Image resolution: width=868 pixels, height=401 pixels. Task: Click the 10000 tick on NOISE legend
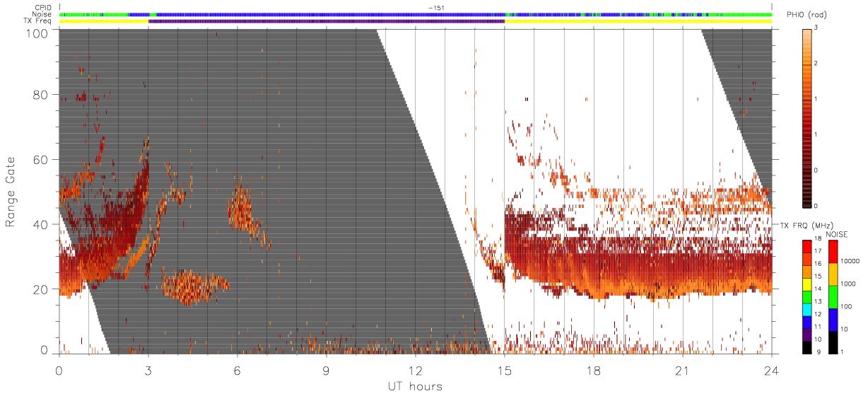pos(850,262)
